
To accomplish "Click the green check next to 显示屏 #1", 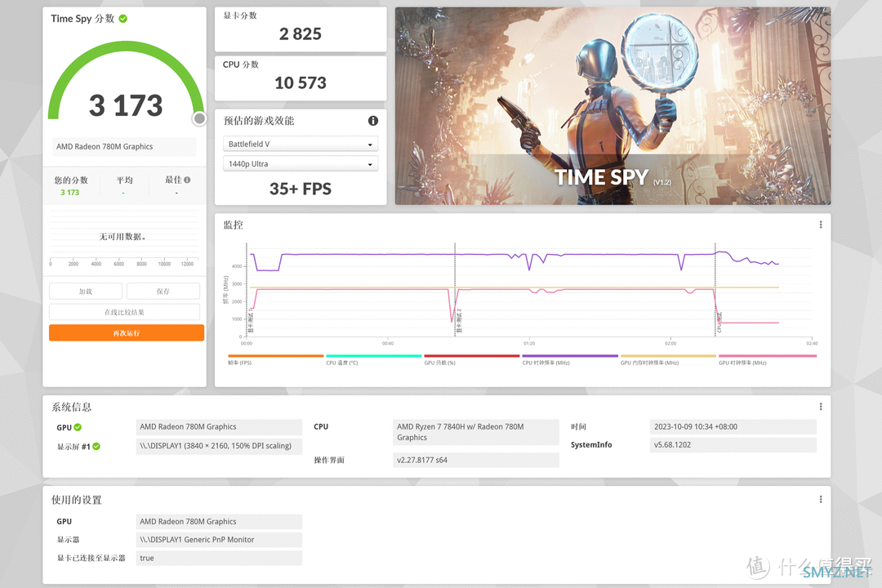I will coord(96,446).
